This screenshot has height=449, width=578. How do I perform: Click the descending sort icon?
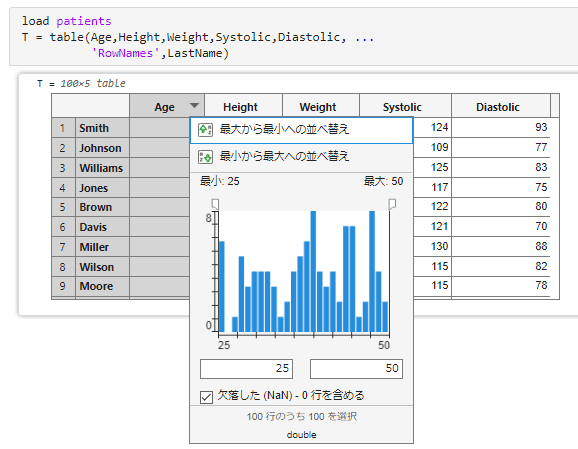pos(205,129)
